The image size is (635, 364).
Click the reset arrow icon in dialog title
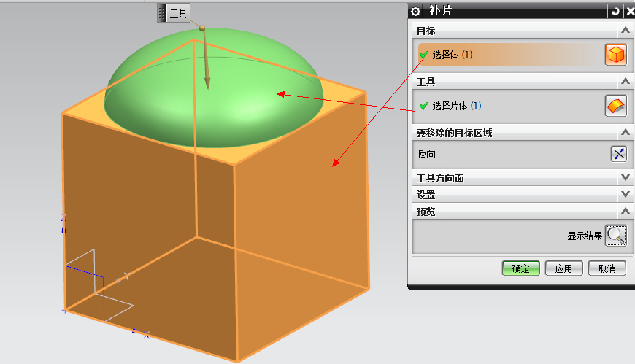615,12
